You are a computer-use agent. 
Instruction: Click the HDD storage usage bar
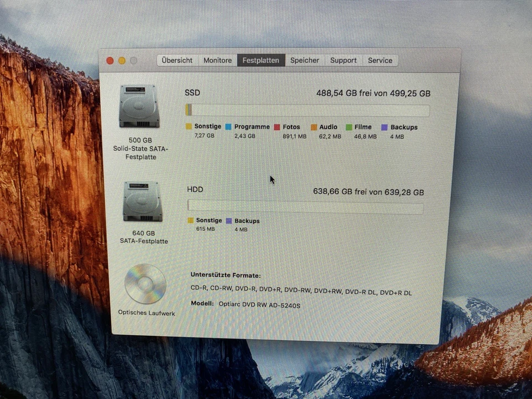point(305,206)
